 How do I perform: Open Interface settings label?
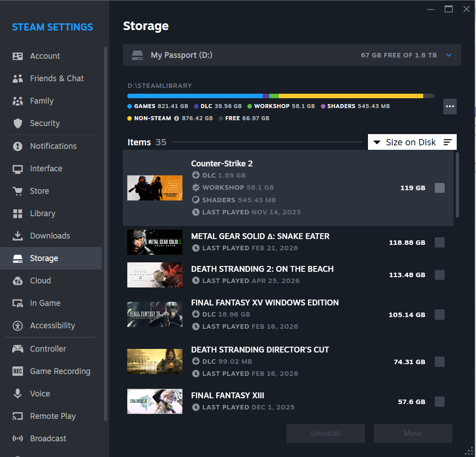(46, 169)
